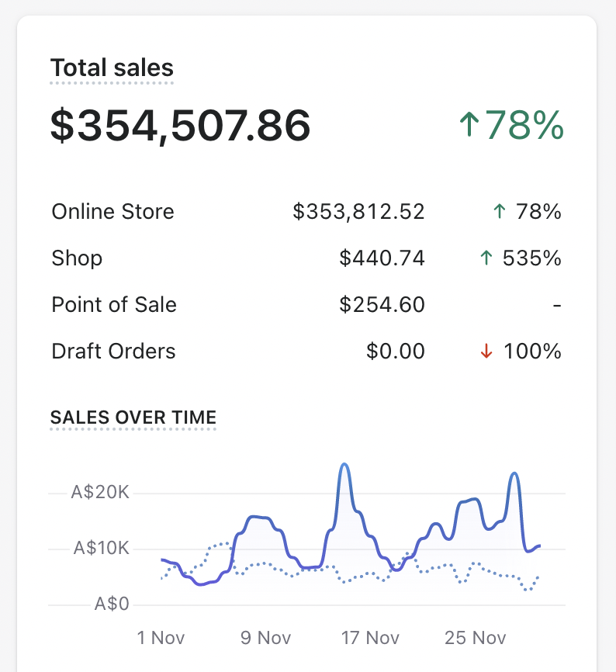Screen dimensions: 616x672
Task: Click the 535% Shop growth percentage
Action: [531, 258]
